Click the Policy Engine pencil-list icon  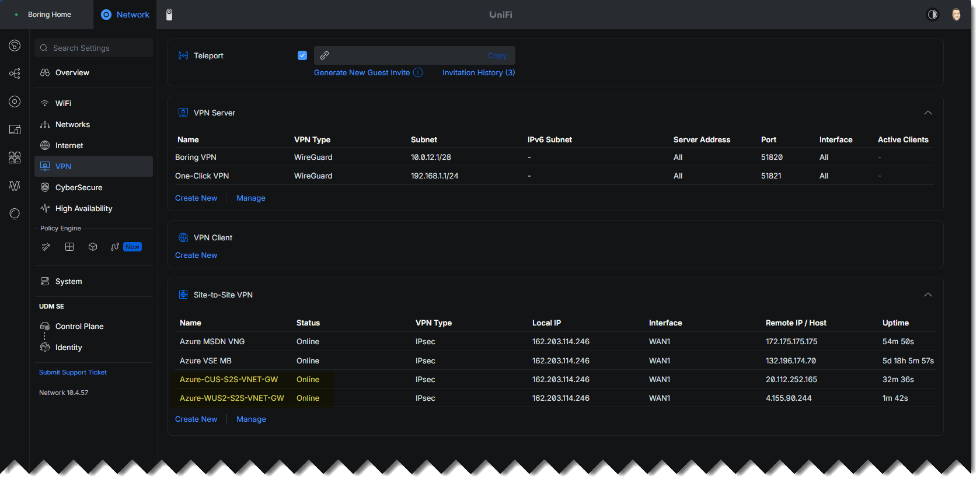coord(46,247)
